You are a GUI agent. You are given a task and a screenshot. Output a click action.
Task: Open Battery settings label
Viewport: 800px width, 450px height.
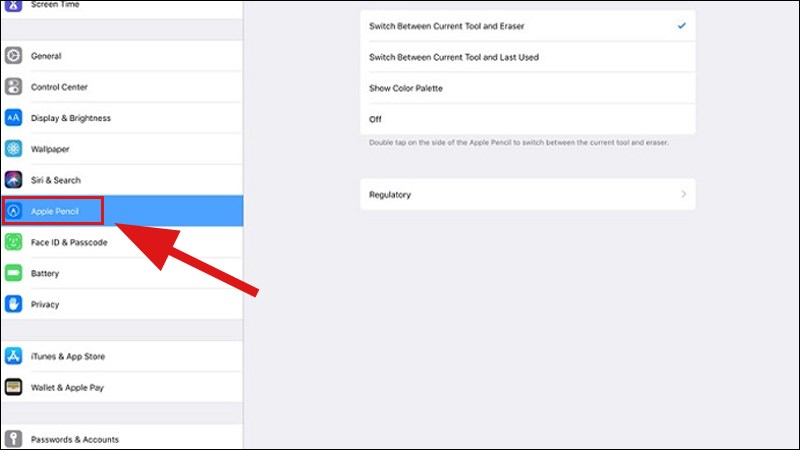(x=45, y=273)
